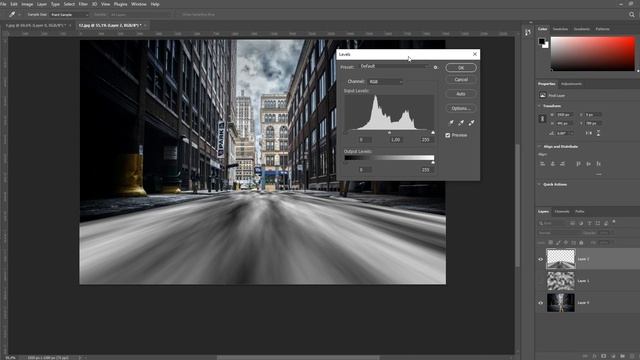Click Cancel in the Levels dialog
640x360 pixels.
pos(461,80)
